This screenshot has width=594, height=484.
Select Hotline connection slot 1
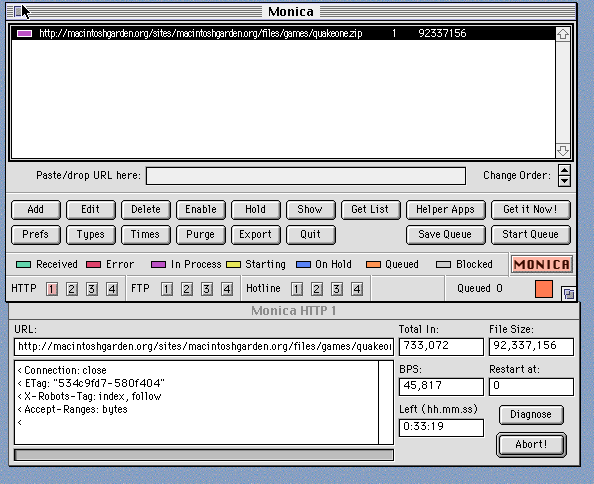tap(297, 289)
